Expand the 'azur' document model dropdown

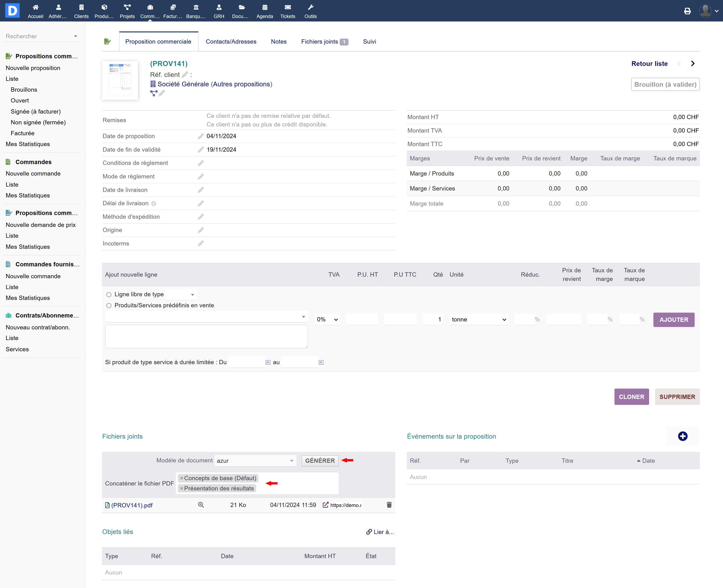[x=255, y=461]
